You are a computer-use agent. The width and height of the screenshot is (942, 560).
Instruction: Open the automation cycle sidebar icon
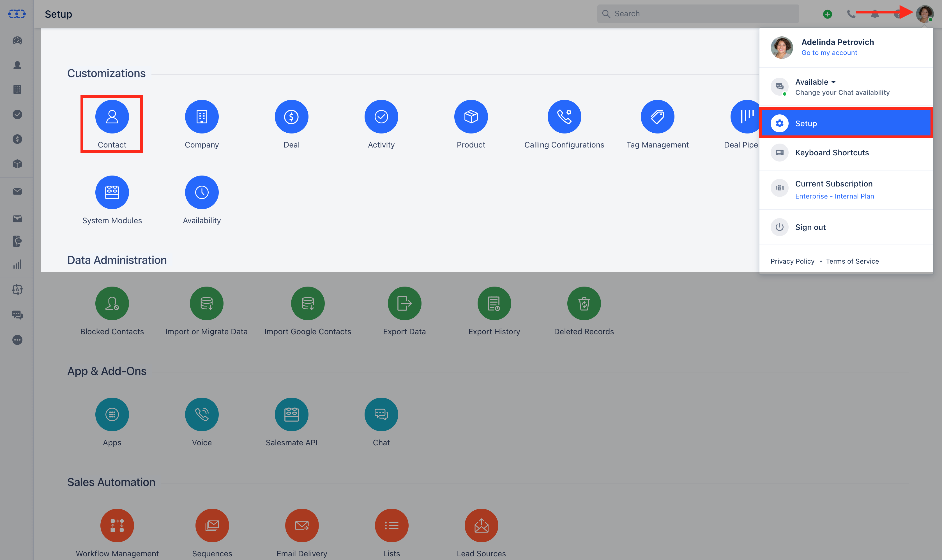17,289
